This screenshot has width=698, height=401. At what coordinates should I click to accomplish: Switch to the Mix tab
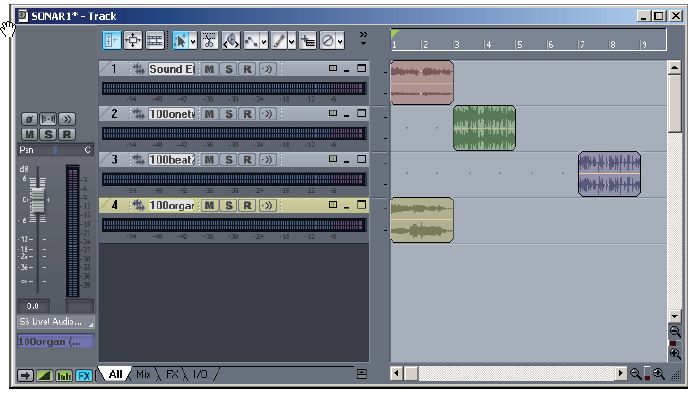pyautogui.click(x=143, y=374)
